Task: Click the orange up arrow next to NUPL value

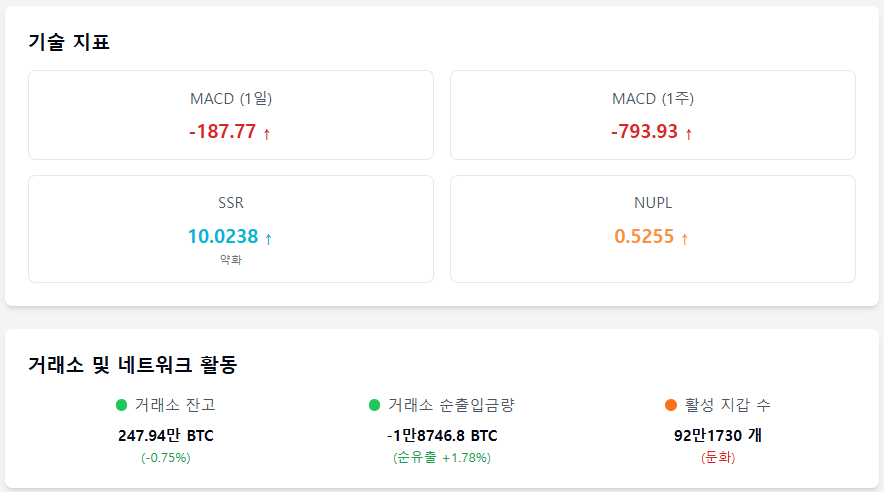Action: [x=684, y=238]
